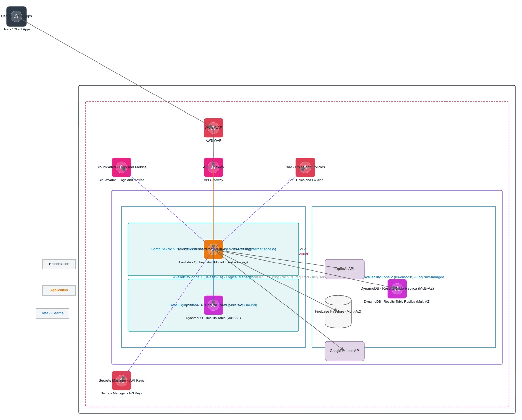This screenshot has height=420, width=522.
Task: Click the Google Places API box
Action: pos(345,351)
